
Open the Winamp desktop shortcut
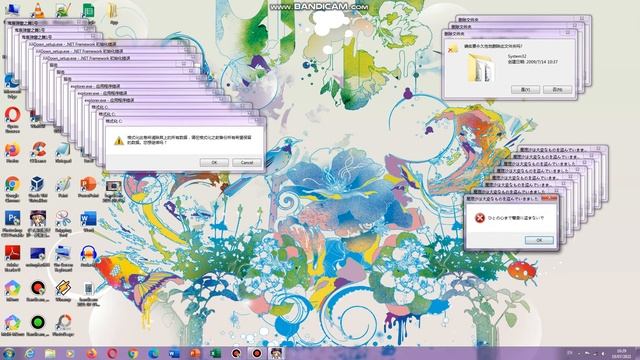point(63,291)
